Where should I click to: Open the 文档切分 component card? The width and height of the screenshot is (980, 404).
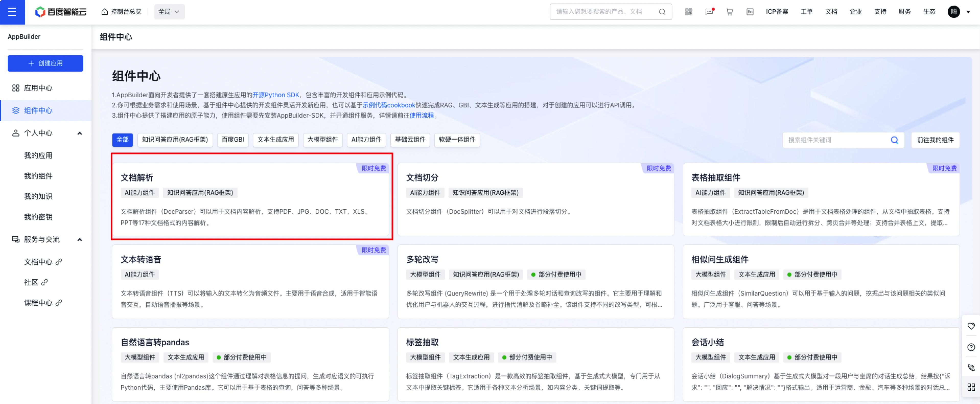[x=536, y=199]
